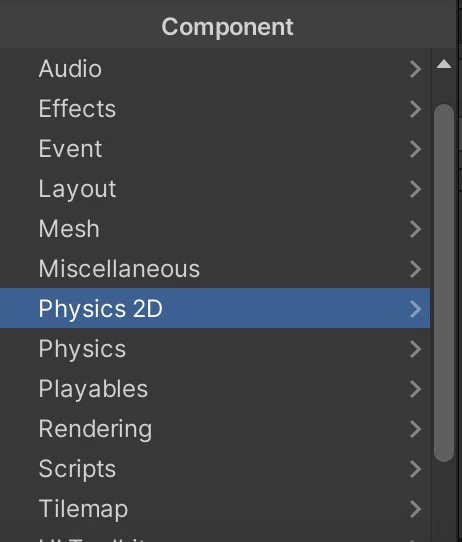Open the Mesh component submenu
Image resolution: width=462 pixels, height=542 pixels.
coord(215,228)
